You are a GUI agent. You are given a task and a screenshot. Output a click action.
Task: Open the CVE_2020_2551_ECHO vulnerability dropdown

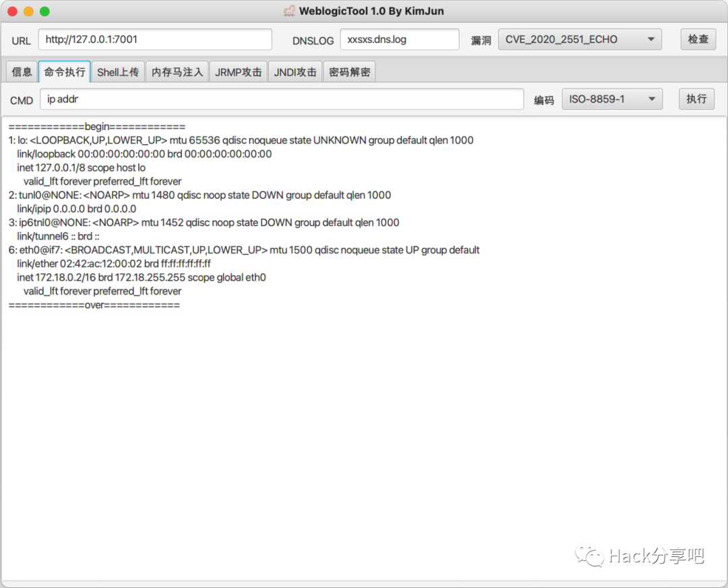(x=580, y=40)
